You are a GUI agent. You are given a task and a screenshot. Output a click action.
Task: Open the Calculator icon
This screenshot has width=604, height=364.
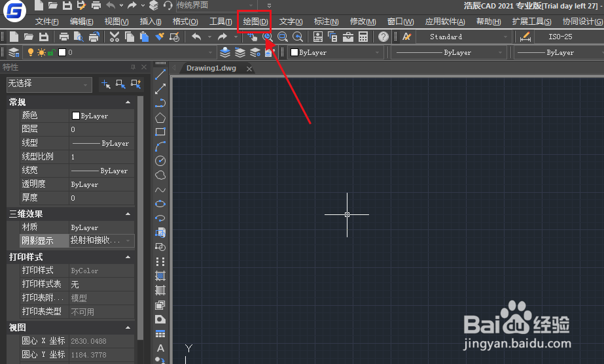[363, 37]
